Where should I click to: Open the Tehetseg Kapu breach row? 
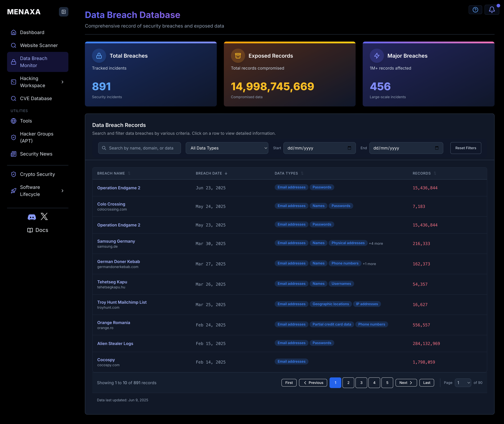[x=289, y=284]
